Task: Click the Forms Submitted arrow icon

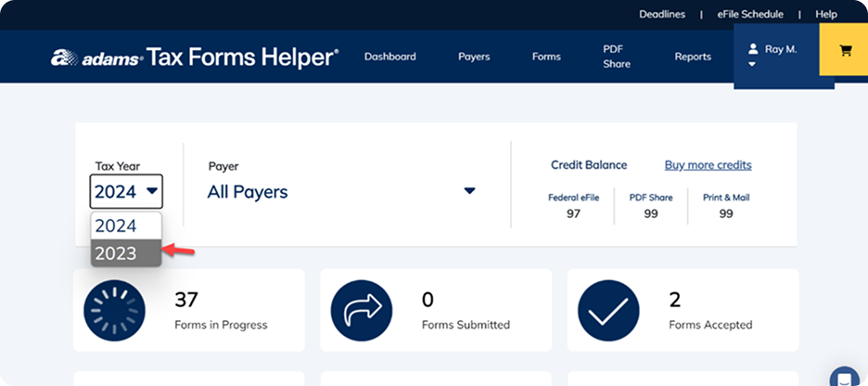Action: click(x=362, y=310)
